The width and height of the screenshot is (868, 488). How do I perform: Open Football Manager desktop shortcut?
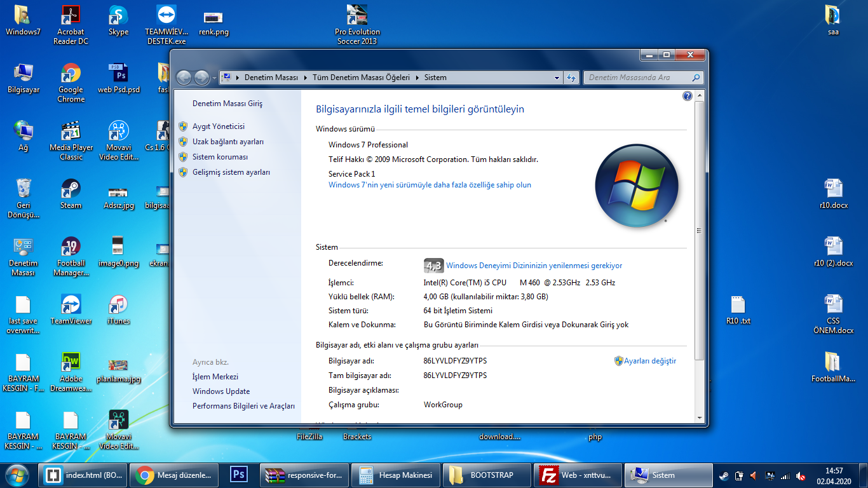click(71, 257)
